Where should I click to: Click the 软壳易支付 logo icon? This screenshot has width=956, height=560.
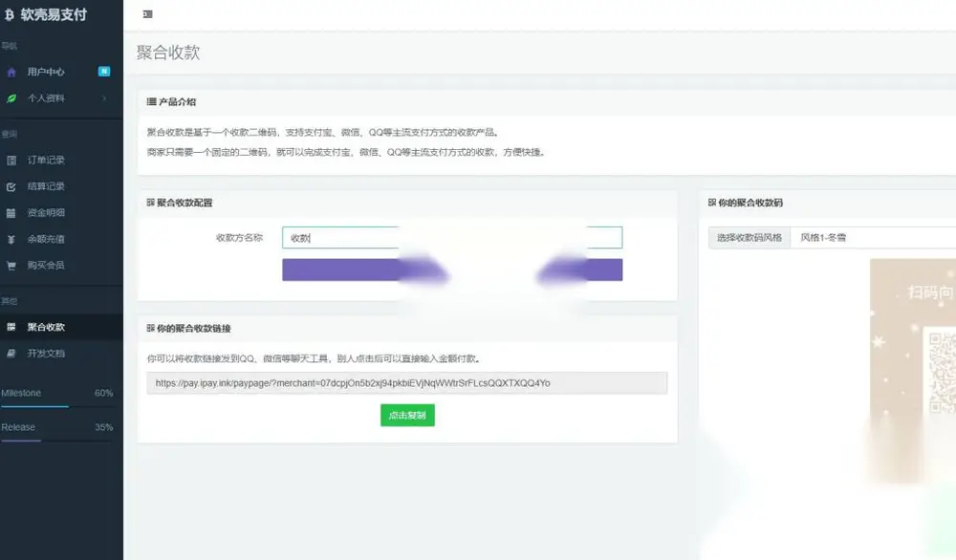pyautogui.click(x=10, y=14)
